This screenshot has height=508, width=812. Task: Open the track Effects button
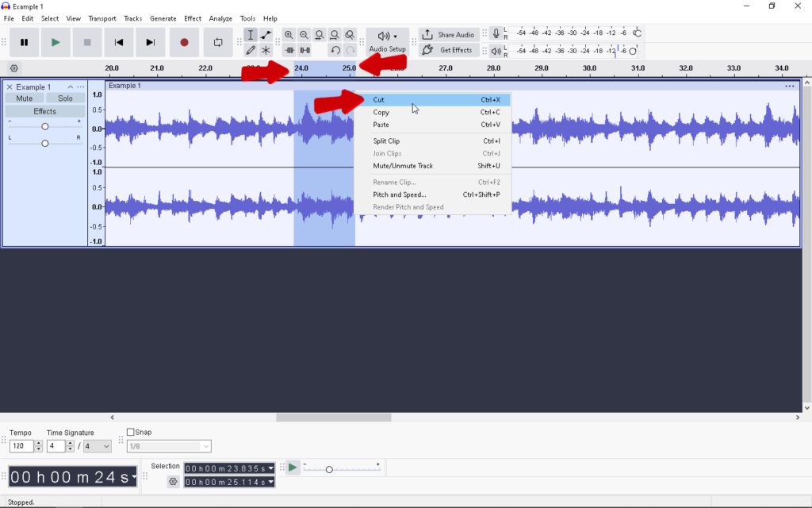(44, 111)
